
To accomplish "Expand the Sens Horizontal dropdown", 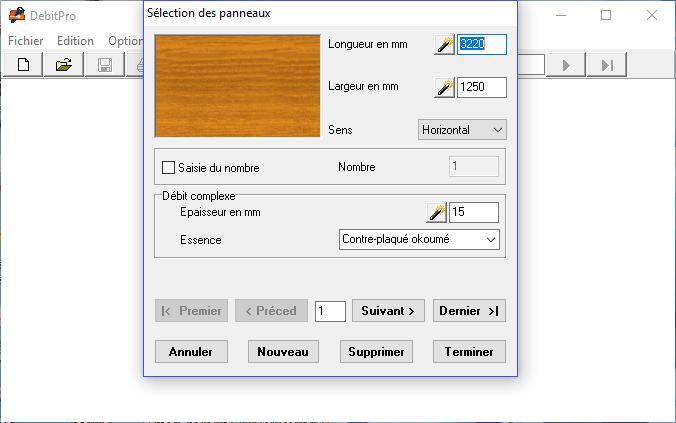I will (462, 130).
